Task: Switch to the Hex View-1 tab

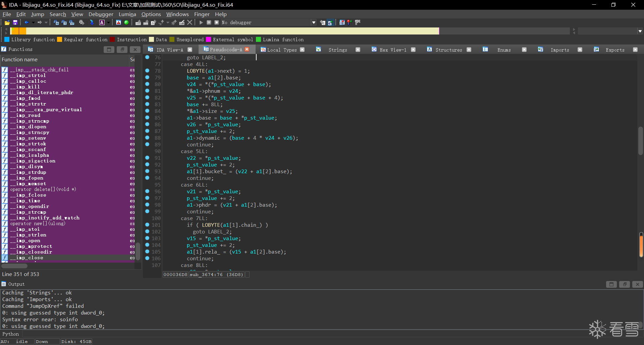Action: point(392,50)
